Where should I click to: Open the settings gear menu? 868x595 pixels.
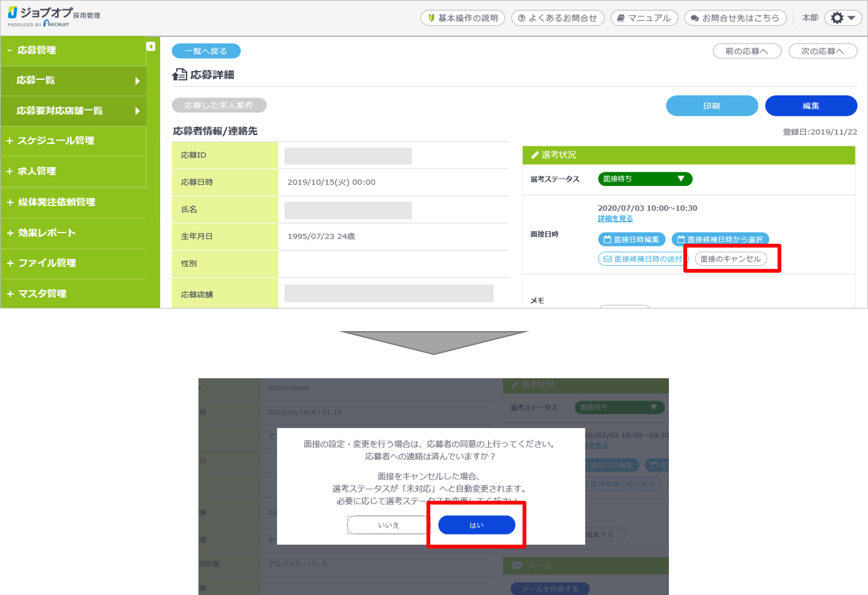843,18
